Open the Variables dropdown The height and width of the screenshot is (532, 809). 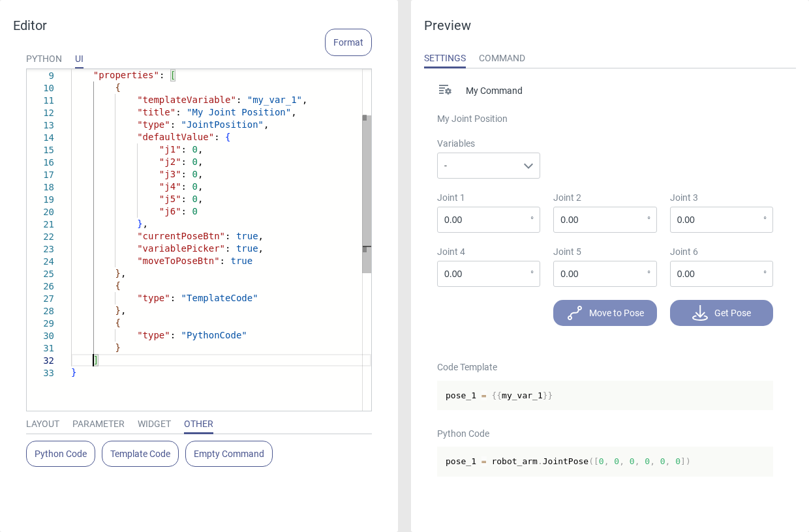488,166
